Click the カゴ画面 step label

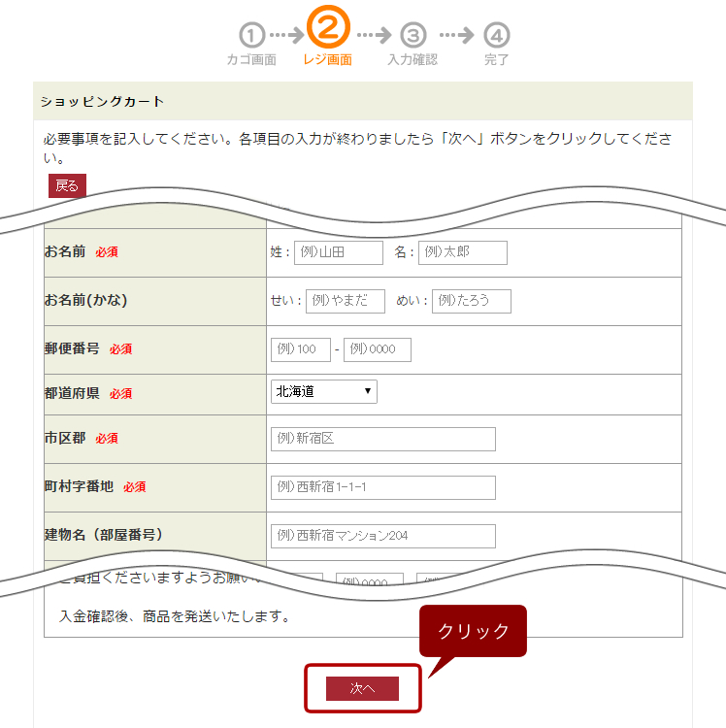pos(251,60)
